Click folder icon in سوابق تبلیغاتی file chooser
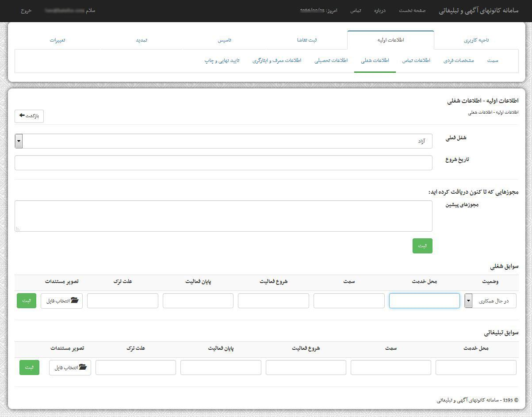 (83, 367)
